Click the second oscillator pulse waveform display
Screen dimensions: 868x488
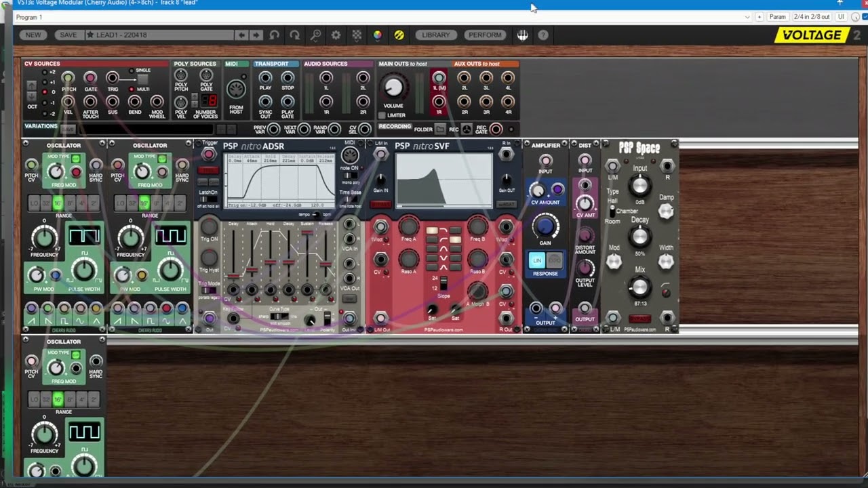(x=170, y=236)
